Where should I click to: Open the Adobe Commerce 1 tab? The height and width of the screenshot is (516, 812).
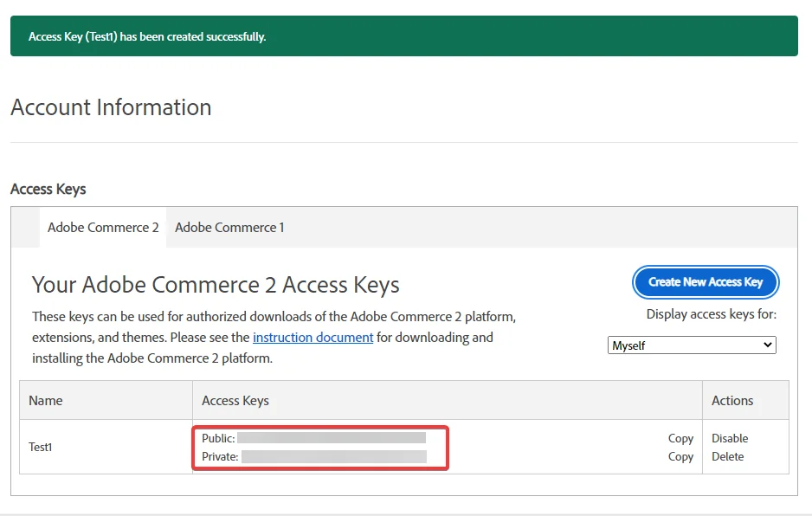click(229, 228)
